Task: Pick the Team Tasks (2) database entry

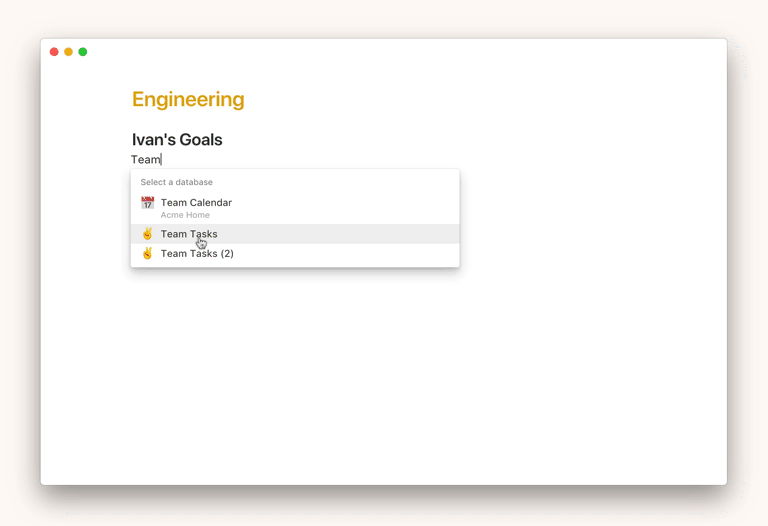Action: (197, 253)
